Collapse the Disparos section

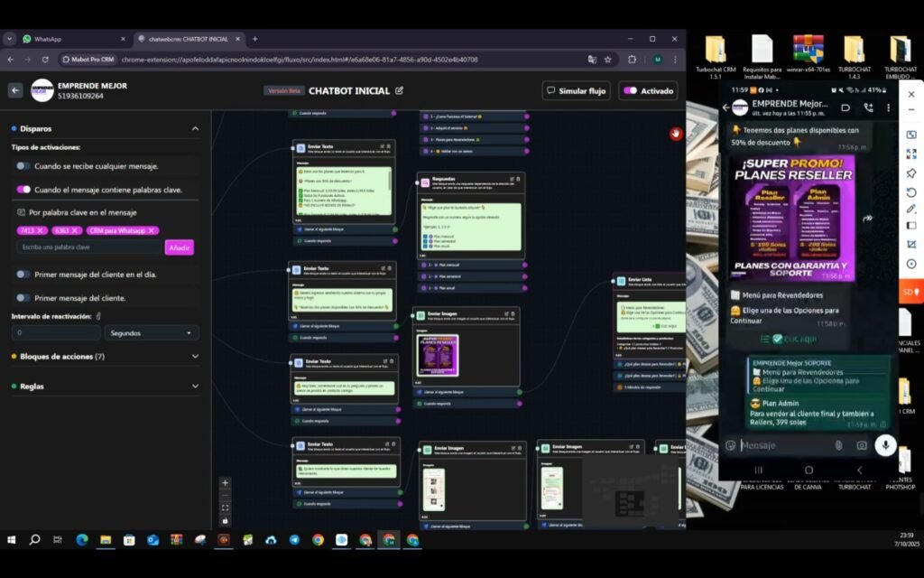[195, 129]
